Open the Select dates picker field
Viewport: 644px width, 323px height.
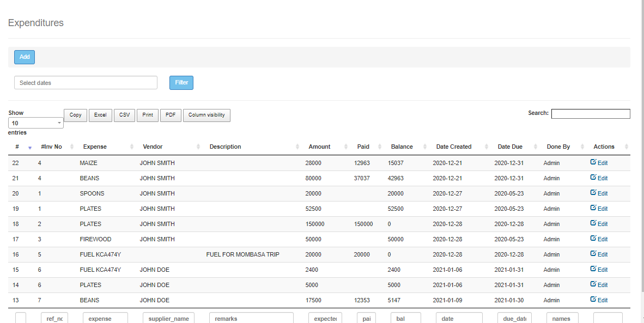[86, 83]
